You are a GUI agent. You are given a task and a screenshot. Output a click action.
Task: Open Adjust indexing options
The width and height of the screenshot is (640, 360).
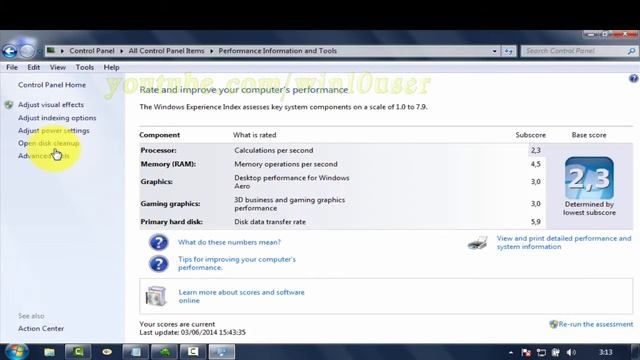point(57,118)
